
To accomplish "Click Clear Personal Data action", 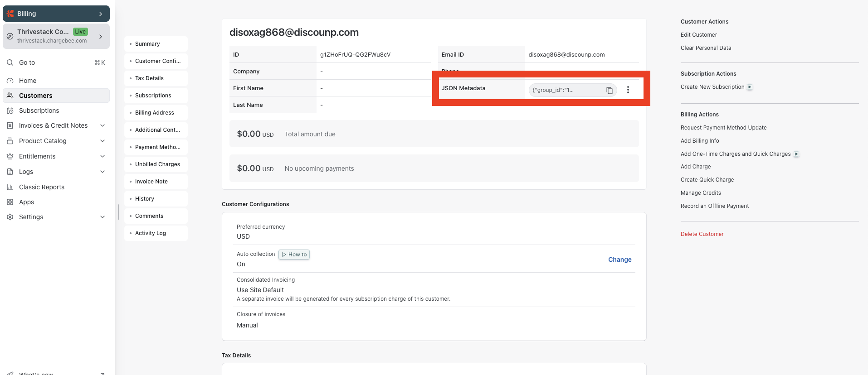I will [706, 48].
